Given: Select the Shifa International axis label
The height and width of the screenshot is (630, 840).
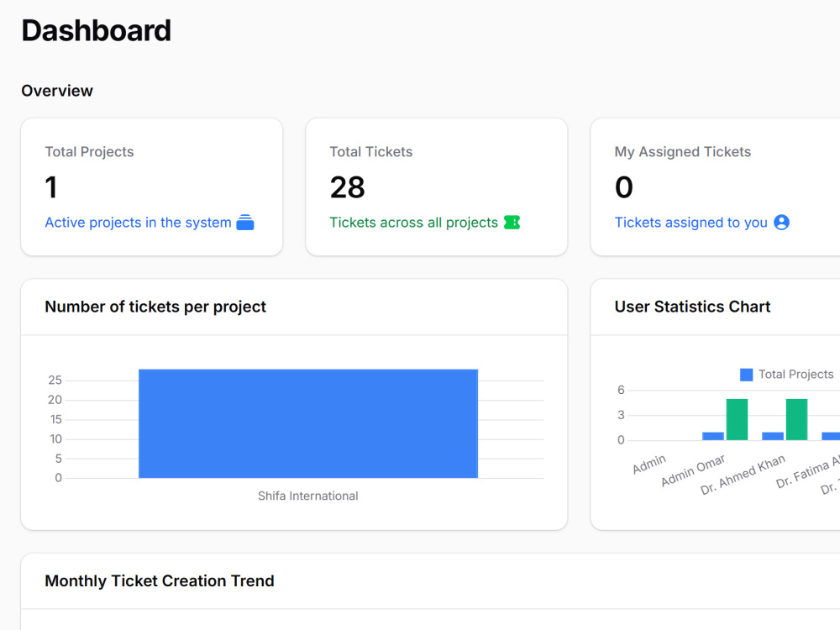Looking at the screenshot, I should [x=308, y=496].
